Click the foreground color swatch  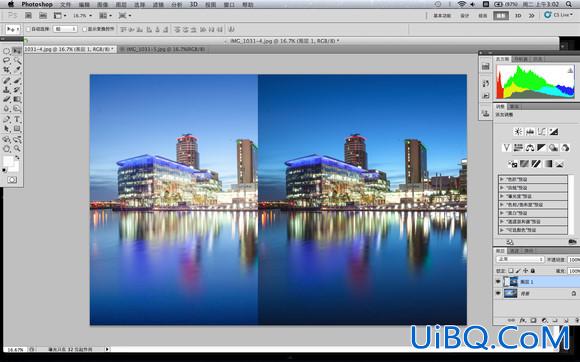point(8,161)
